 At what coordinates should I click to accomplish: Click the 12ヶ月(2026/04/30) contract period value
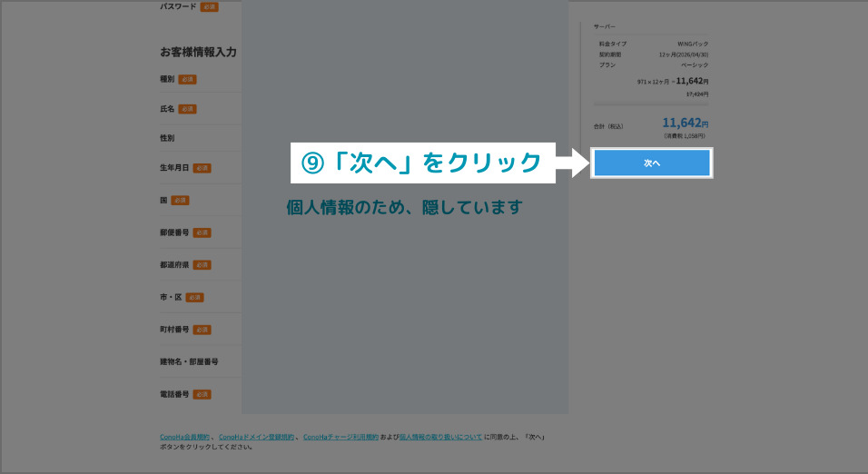pos(684,54)
